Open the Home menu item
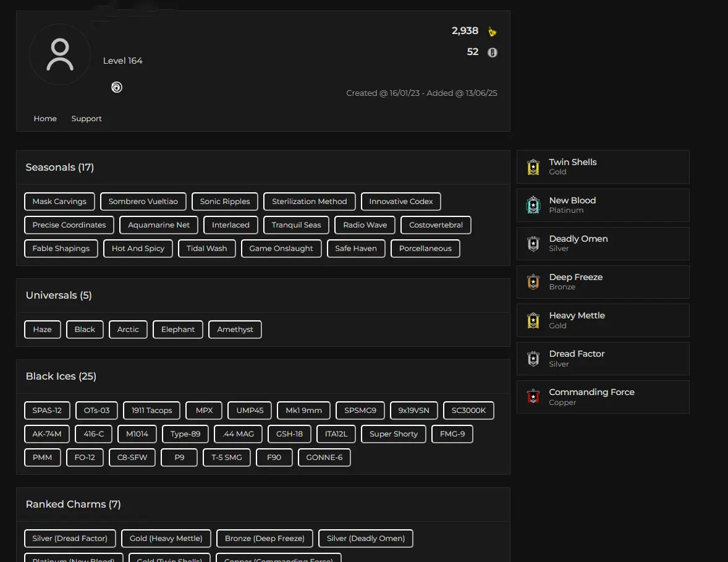This screenshot has width=728, height=562. click(45, 119)
